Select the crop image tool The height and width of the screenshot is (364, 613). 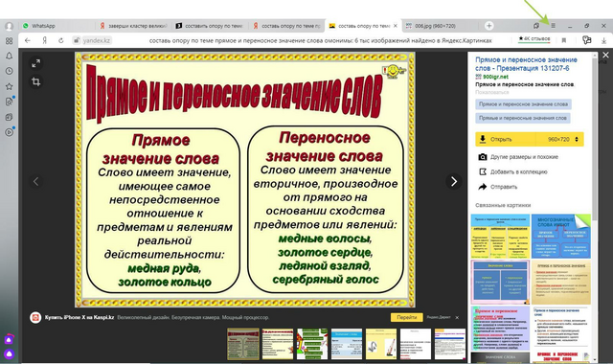tap(36, 81)
